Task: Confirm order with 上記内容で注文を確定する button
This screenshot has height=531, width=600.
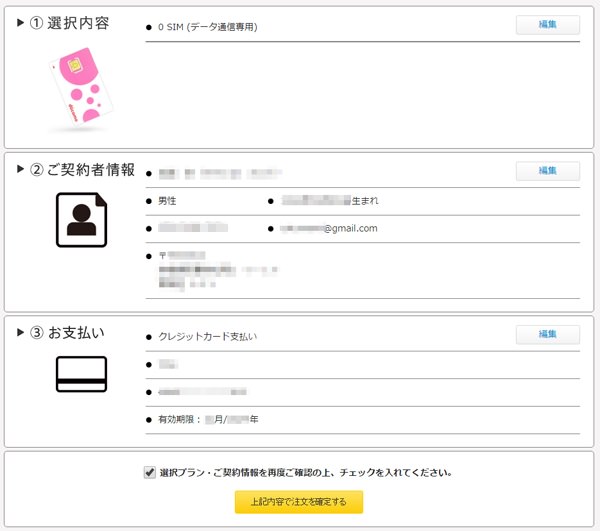Action: 299,502
